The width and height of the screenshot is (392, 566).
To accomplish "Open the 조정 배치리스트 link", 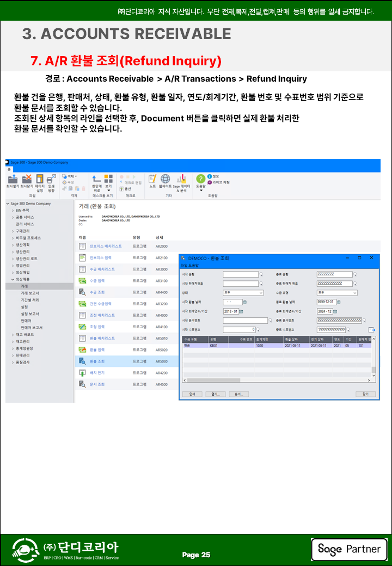I will pos(102,316).
